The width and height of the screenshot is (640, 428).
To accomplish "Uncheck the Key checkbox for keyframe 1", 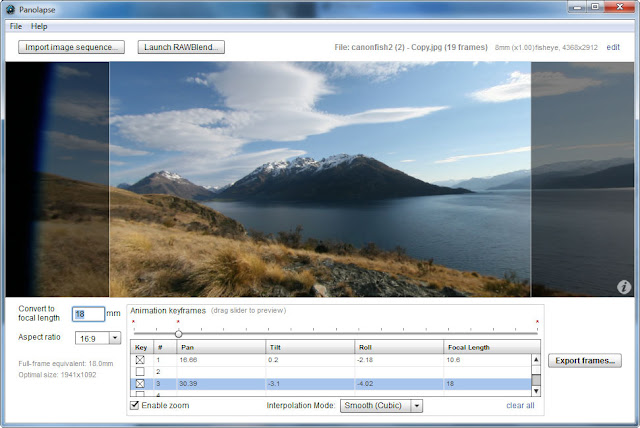I will (140, 360).
